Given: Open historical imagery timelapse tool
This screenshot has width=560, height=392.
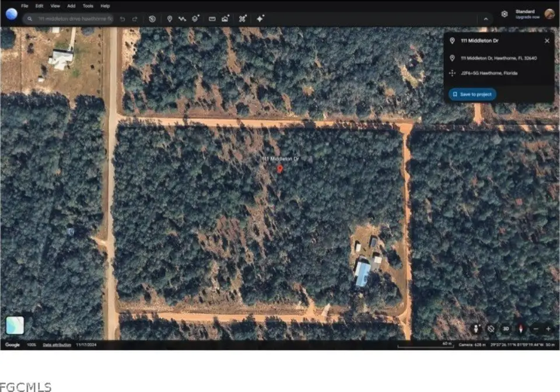Looking at the screenshot, I should click(152, 19).
